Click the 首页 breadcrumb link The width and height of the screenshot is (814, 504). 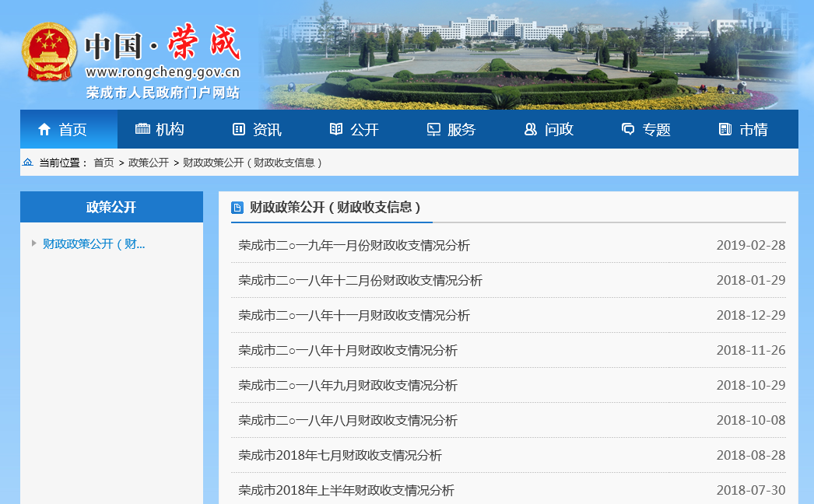(104, 163)
